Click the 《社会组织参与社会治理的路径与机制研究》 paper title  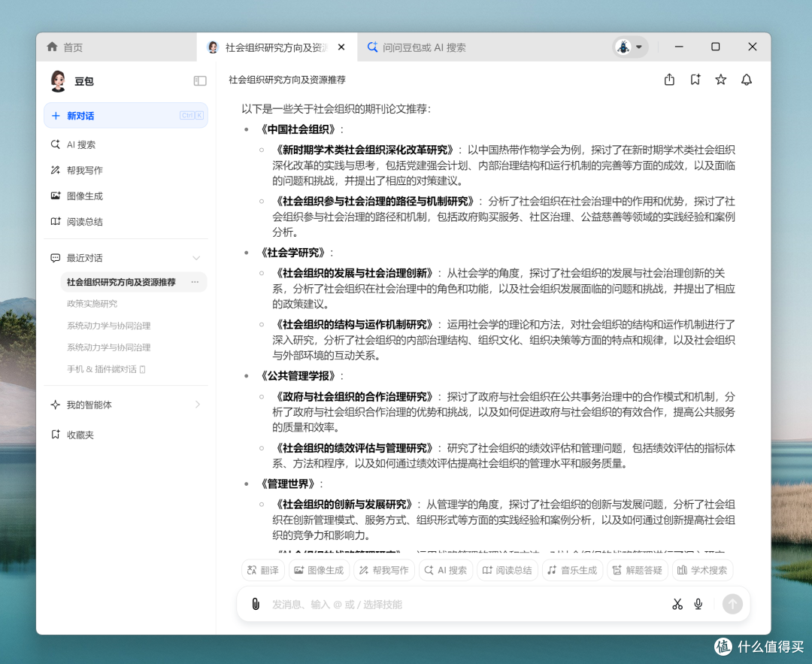(x=375, y=202)
